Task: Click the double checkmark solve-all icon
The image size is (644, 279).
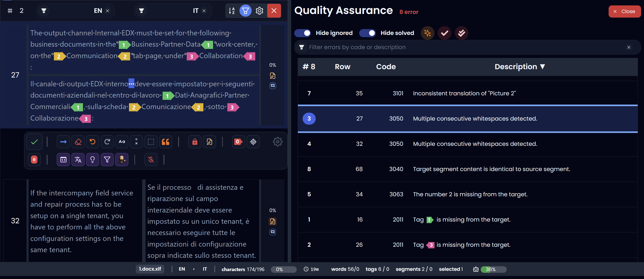Action: (x=461, y=33)
